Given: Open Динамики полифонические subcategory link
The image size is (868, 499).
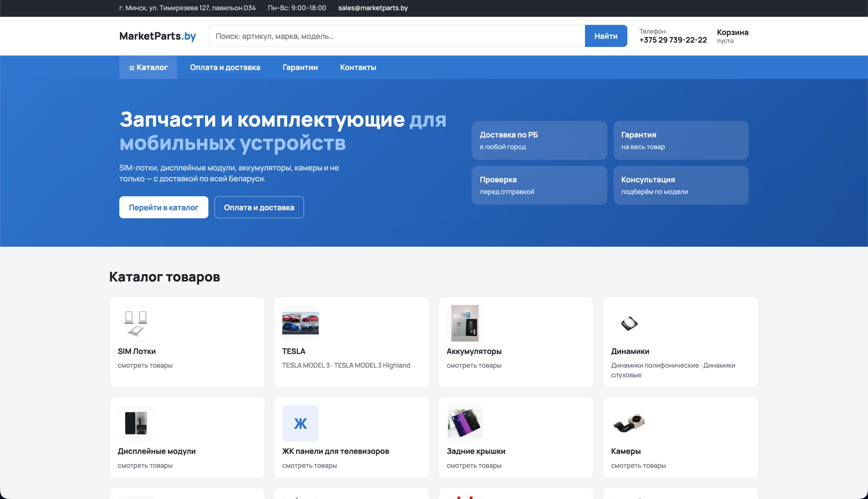Looking at the screenshot, I should (x=655, y=365).
